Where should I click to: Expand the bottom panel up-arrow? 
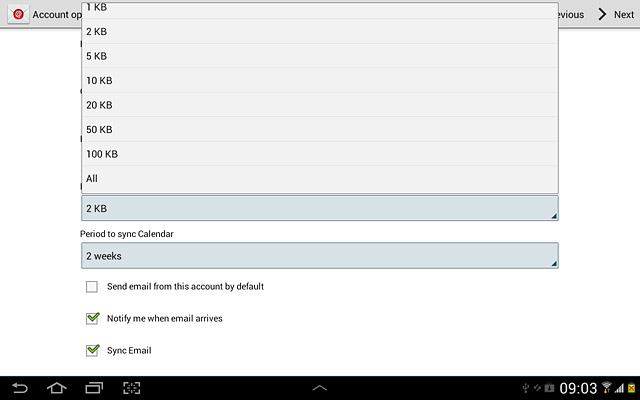320,388
